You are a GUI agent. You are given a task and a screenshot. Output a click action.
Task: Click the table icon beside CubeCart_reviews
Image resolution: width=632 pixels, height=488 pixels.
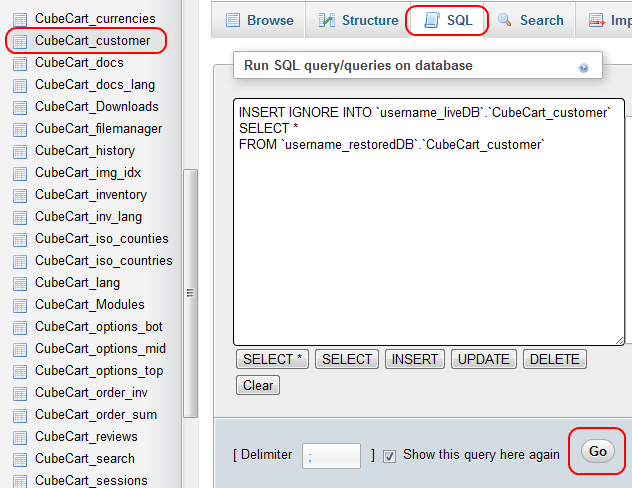[x=20, y=438]
